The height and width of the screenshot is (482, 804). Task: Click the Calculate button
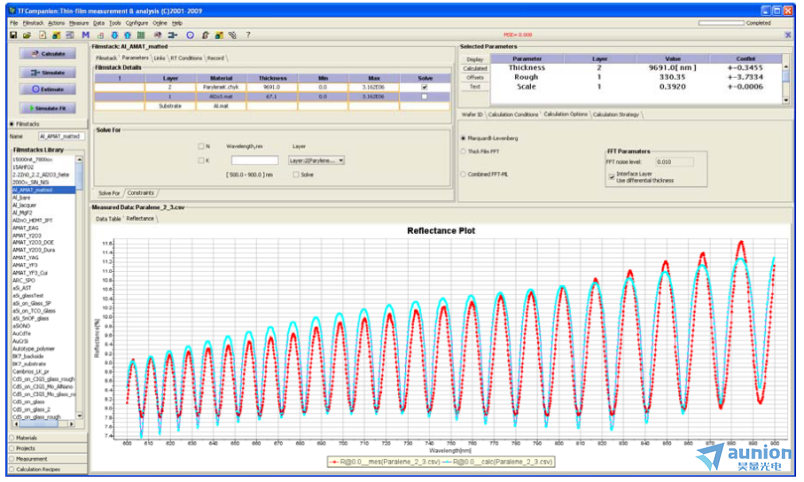[48, 53]
